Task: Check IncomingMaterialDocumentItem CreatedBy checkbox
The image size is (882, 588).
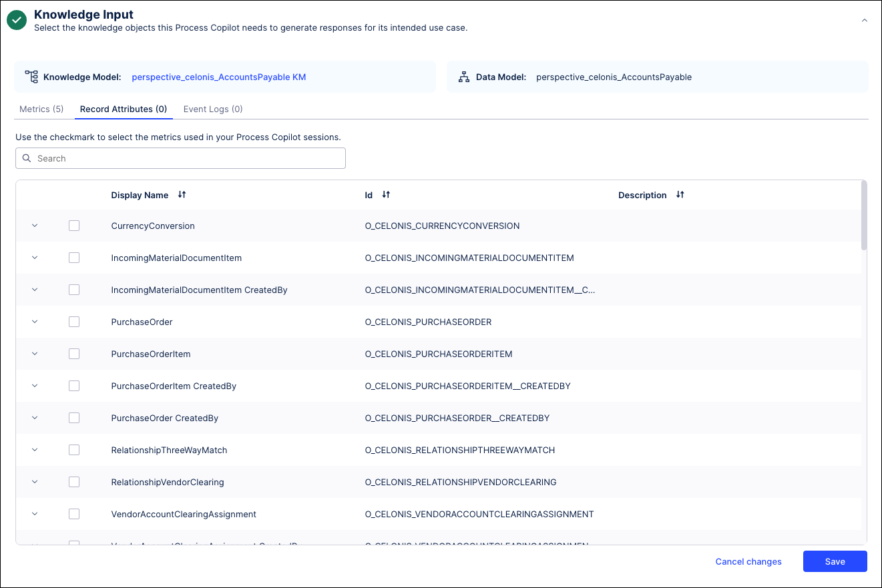Action: (74, 290)
